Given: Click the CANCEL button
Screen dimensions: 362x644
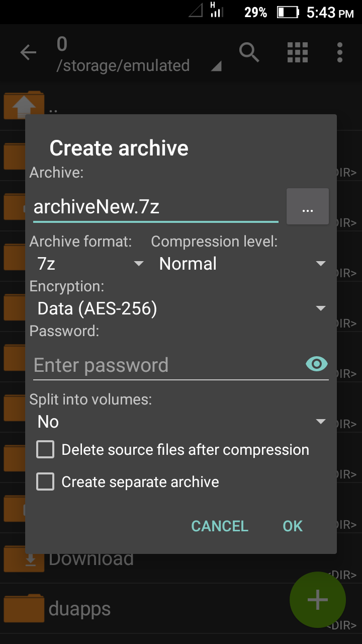Looking at the screenshot, I should click(220, 526).
